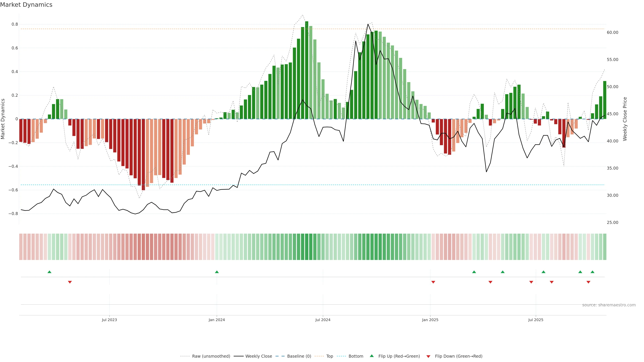The height and width of the screenshot is (362, 644).
Task: Click the source: sharemaestro.com text
Action: [x=609, y=305]
